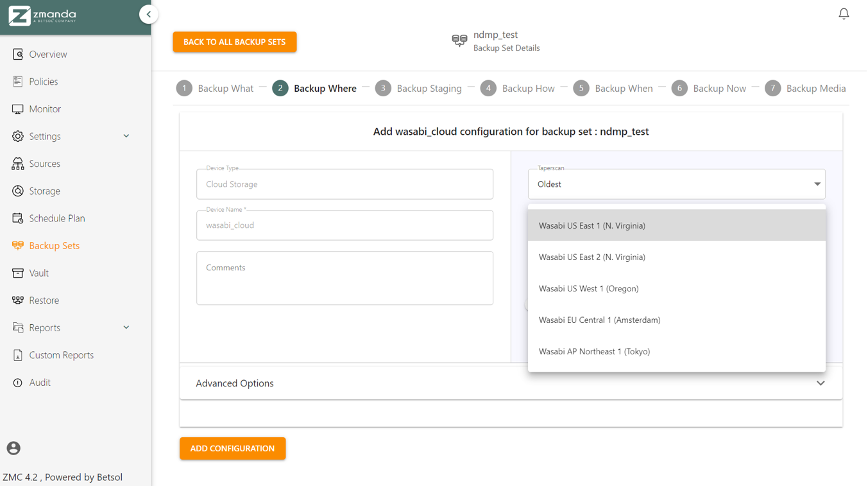Click the Settings gear icon

tap(18, 136)
